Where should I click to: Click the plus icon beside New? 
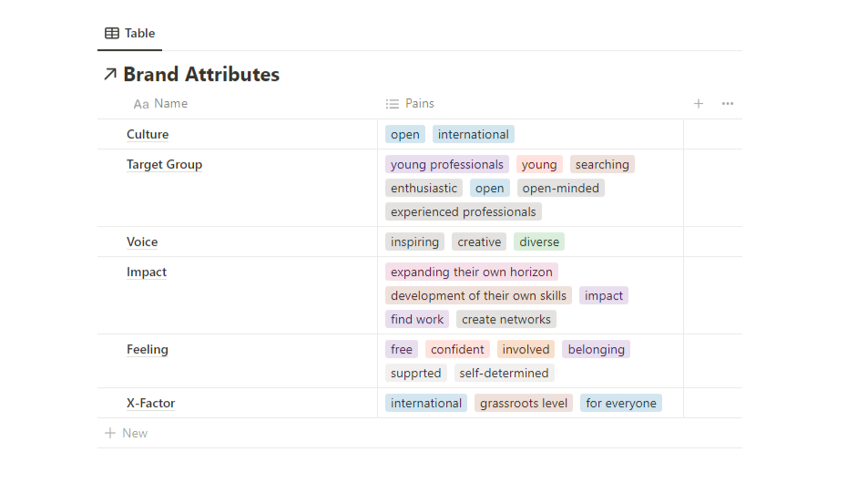pos(110,433)
